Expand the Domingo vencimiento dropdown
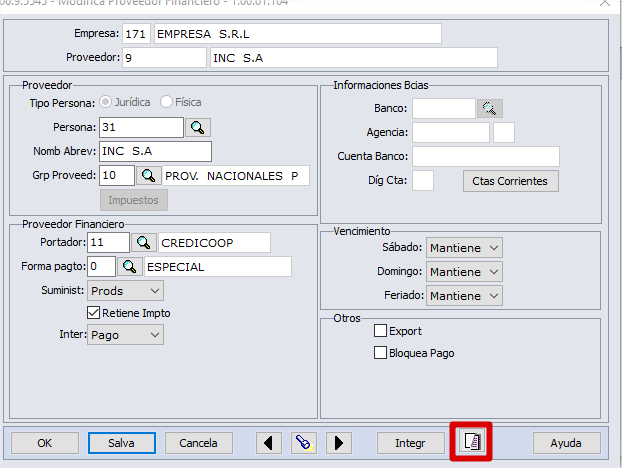Screen dimensions: 622x468 464,272
